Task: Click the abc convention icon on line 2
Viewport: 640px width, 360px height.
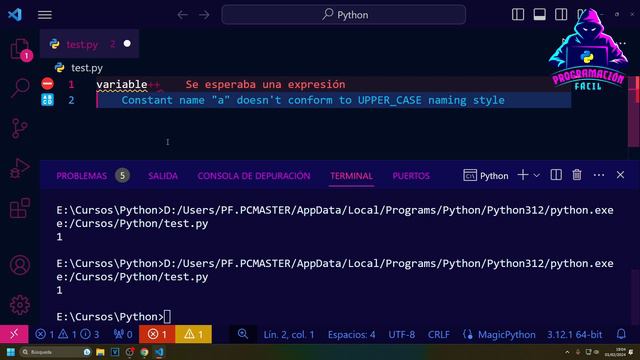Action: pyautogui.click(x=47, y=100)
